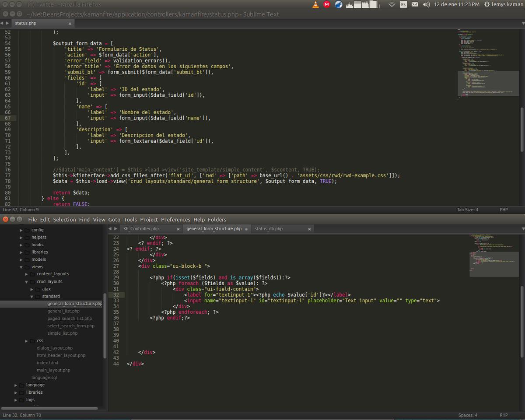Click PHP syntax selector in top status bar
This screenshot has height=420, width=525.
coord(504,210)
